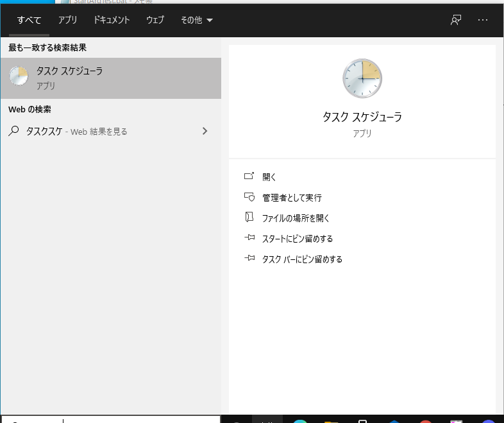The image size is (504, 423).
Task: Switch to the アプリ tab
Action: pos(67,21)
